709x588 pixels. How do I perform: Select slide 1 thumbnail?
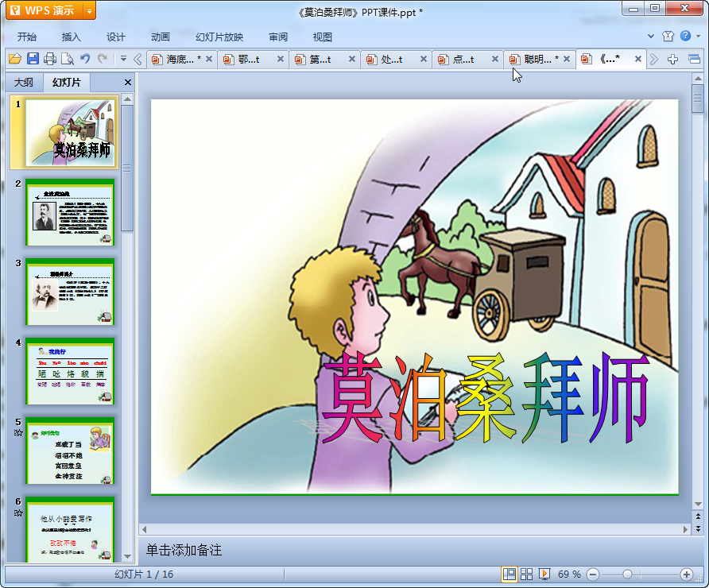[x=70, y=133]
